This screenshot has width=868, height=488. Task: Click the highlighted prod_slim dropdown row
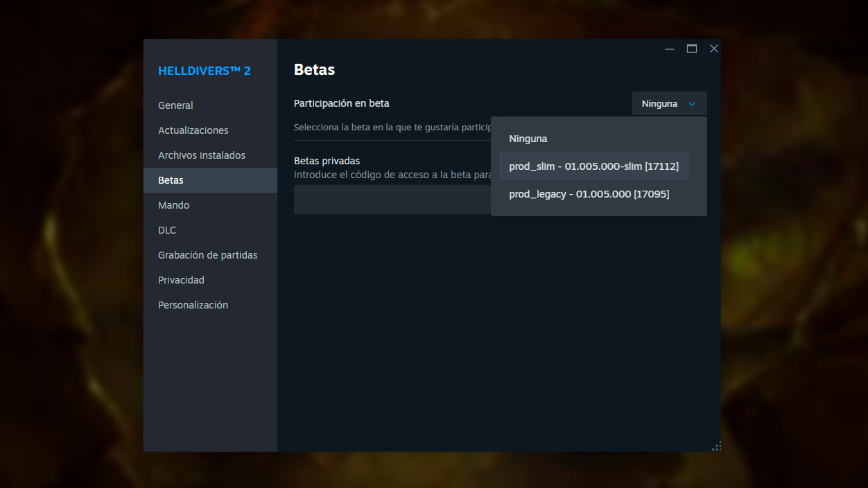tap(593, 166)
